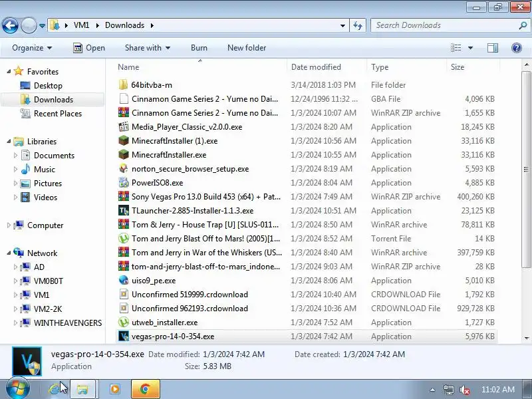This screenshot has height=399, width=532.
Task: Click the muted volume tray icon
Action: (x=464, y=390)
